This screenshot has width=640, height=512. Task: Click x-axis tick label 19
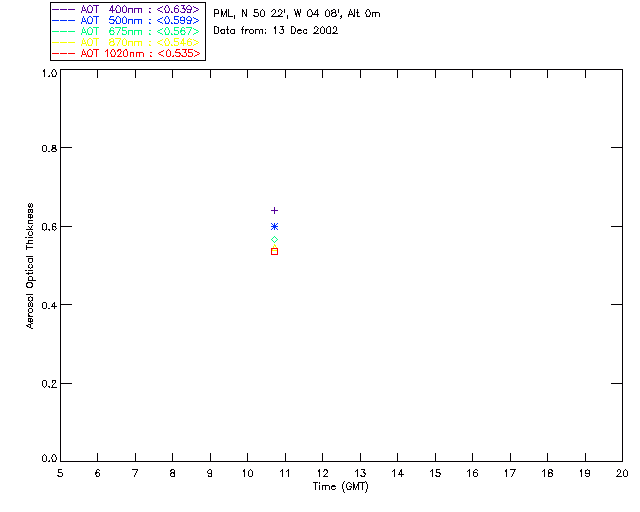click(x=585, y=473)
